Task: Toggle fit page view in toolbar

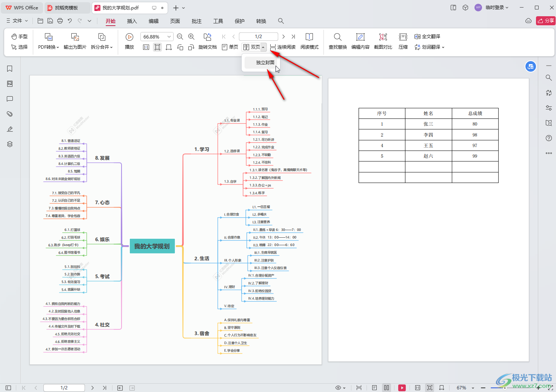Action: coord(157,47)
